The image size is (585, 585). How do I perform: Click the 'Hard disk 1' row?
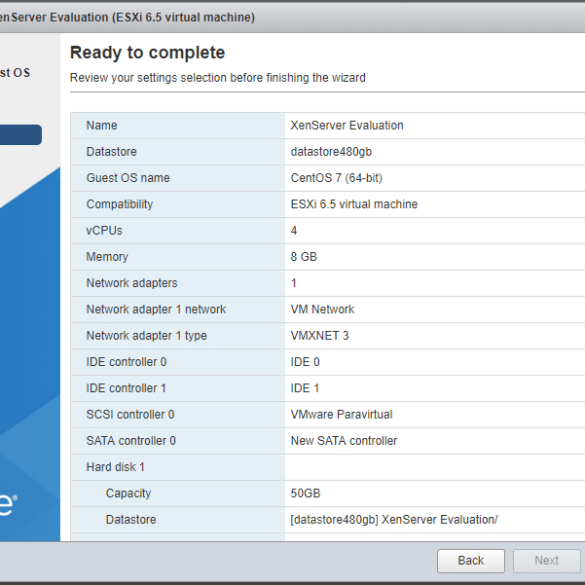(328, 467)
